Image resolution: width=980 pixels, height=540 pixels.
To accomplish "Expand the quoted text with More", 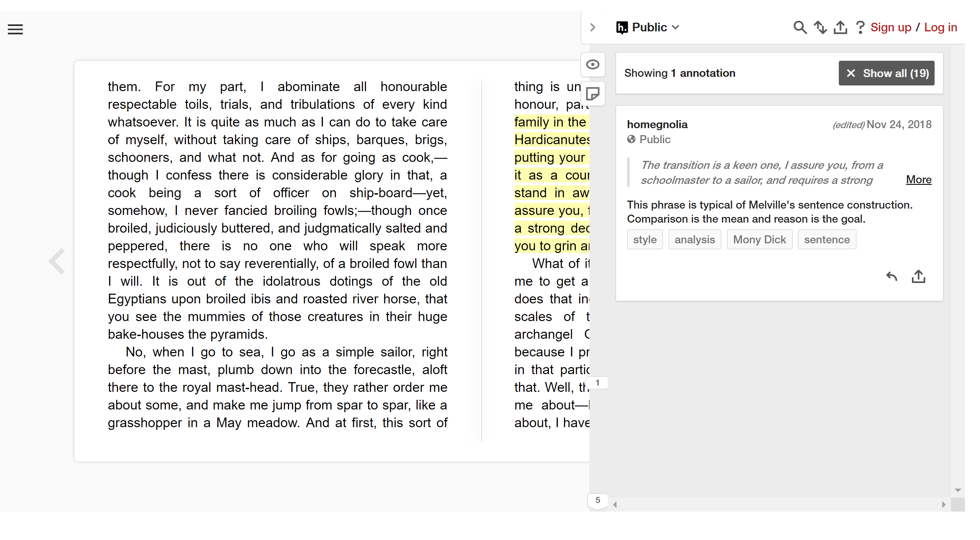I will [x=918, y=180].
